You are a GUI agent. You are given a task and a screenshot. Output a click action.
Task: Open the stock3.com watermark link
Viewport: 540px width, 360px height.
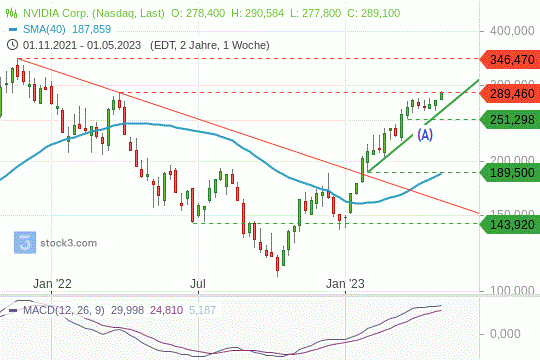click(69, 243)
